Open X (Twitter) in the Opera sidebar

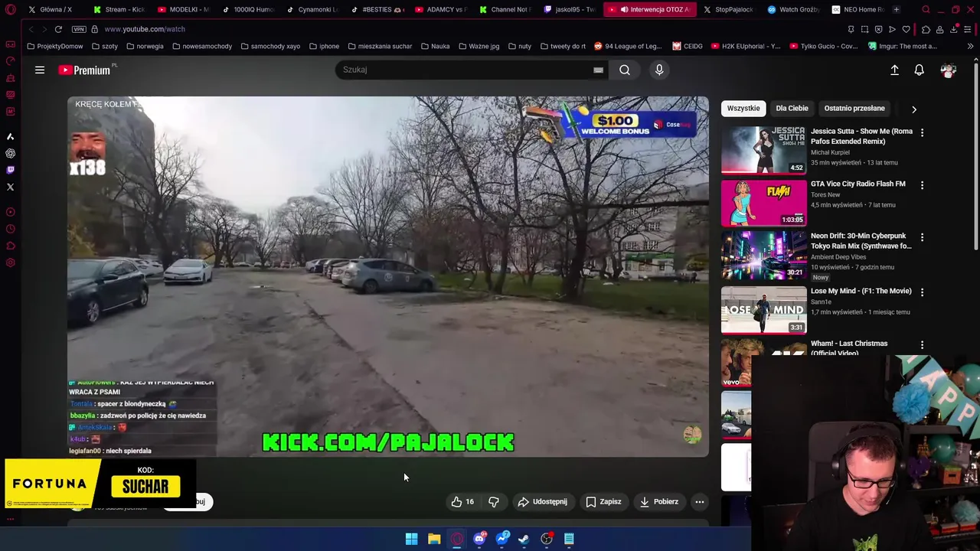pyautogui.click(x=10, y=187)
